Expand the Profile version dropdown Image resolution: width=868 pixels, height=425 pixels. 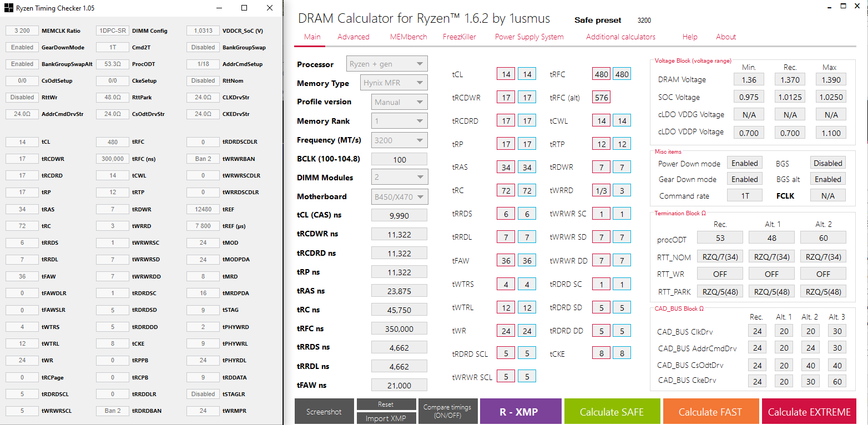click(x=399, y=102)
